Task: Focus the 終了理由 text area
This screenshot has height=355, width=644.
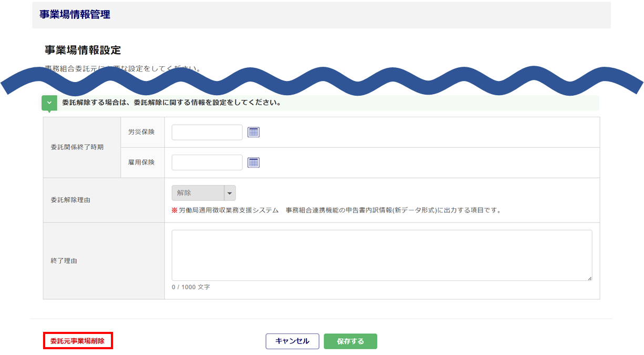Action: [x=382, y=255]
